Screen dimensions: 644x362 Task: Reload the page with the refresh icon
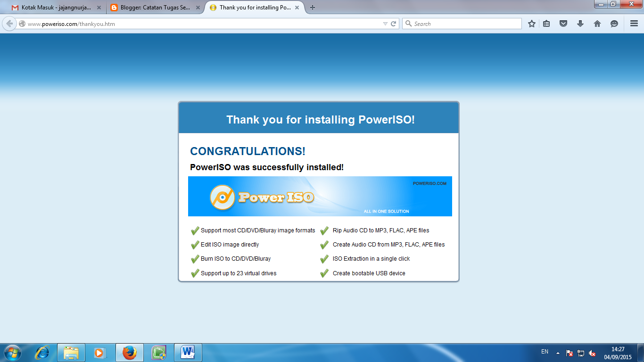pyautogui.click(x=394, y=24)
